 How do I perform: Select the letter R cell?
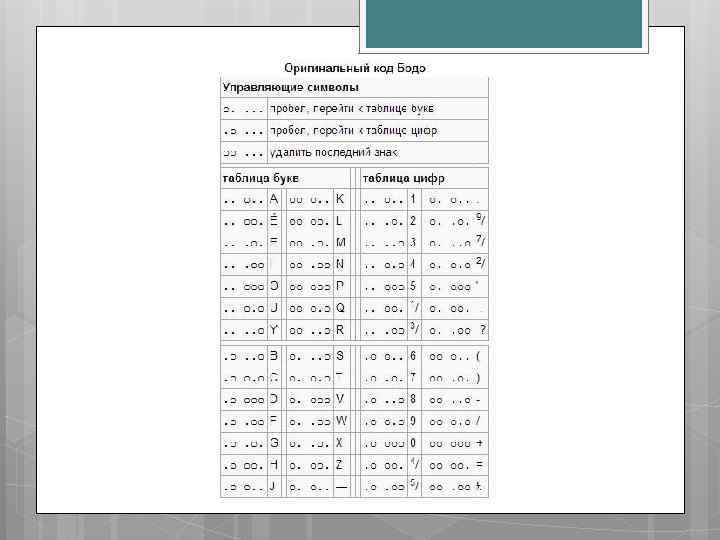click(340, 330)
